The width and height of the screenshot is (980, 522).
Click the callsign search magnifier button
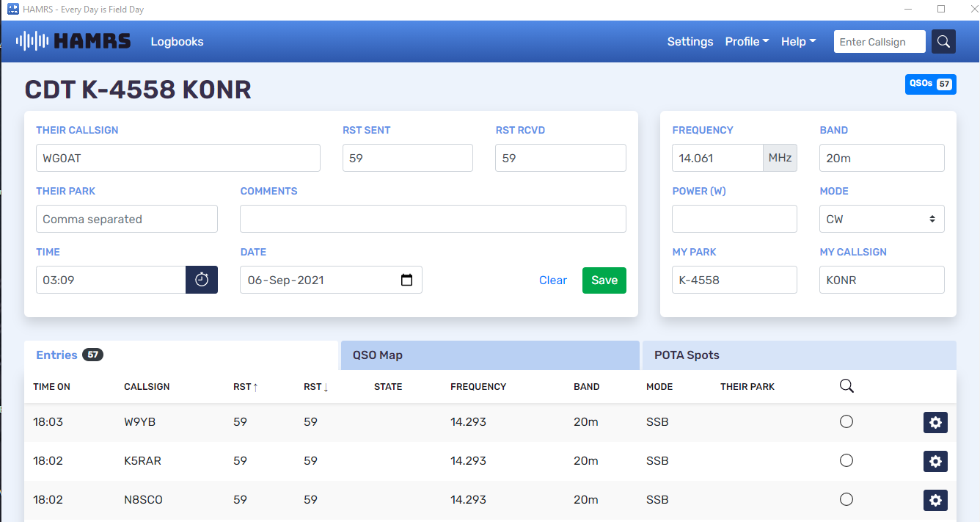point(943,42)
